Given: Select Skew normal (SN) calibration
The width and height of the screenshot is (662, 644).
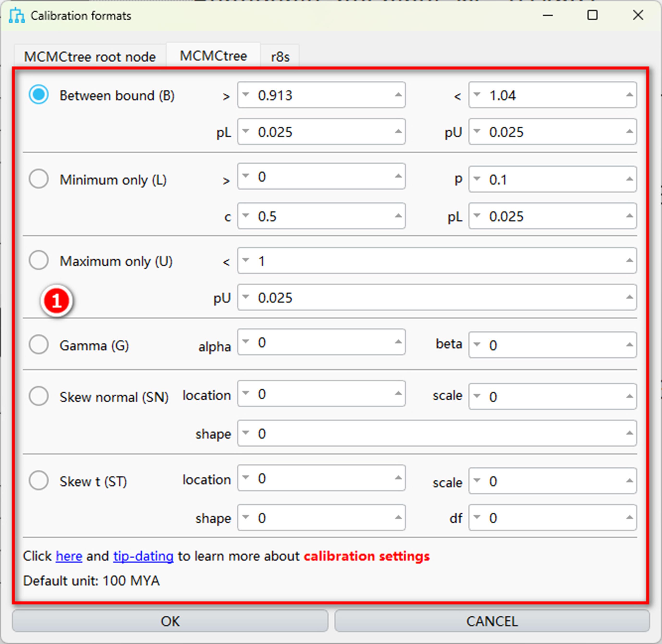Looking at the screenshot, I should [39, 396].
